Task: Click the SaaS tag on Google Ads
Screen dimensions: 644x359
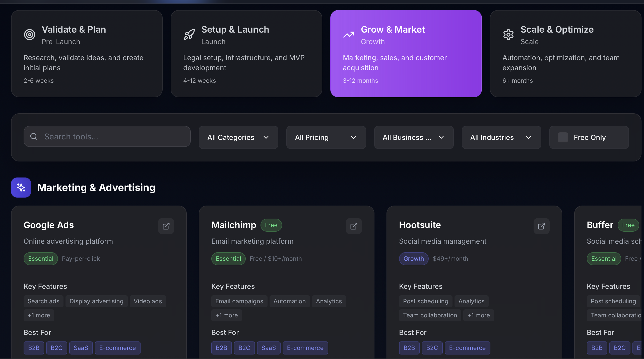Action: (81, 348)
